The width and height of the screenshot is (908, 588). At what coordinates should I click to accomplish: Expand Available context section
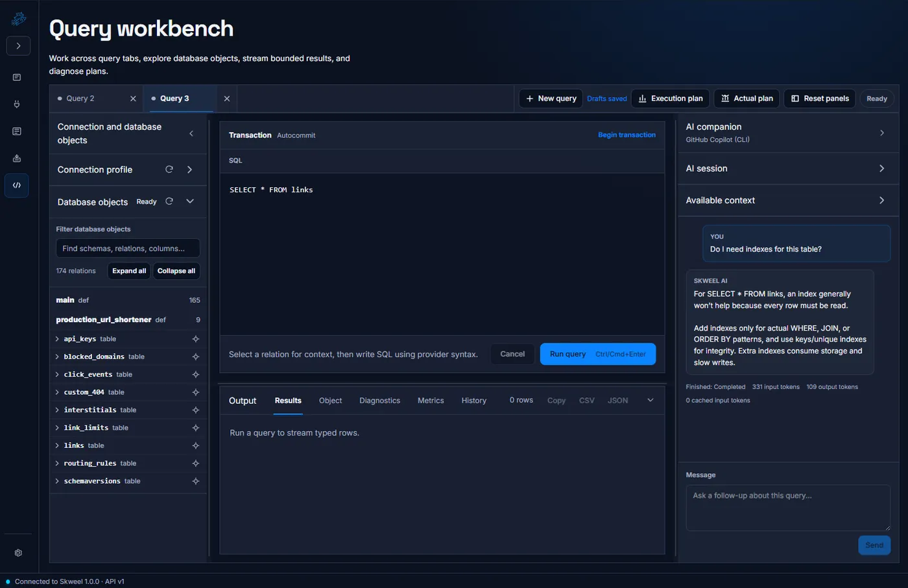pyautogui.click(x=882, y=200)
